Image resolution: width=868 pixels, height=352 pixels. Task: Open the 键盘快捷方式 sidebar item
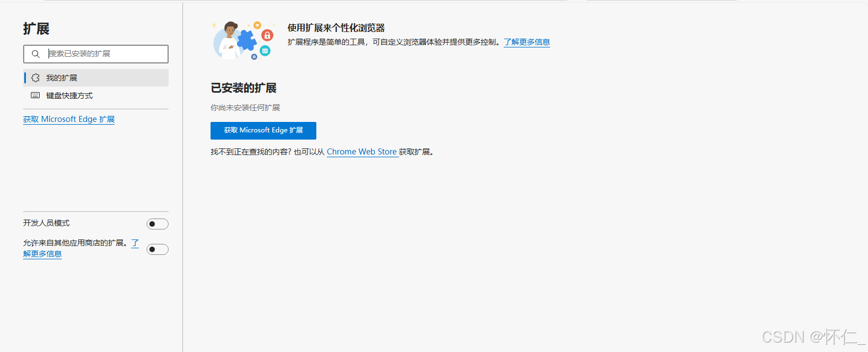pyautogui.click(x=96, y=95)
